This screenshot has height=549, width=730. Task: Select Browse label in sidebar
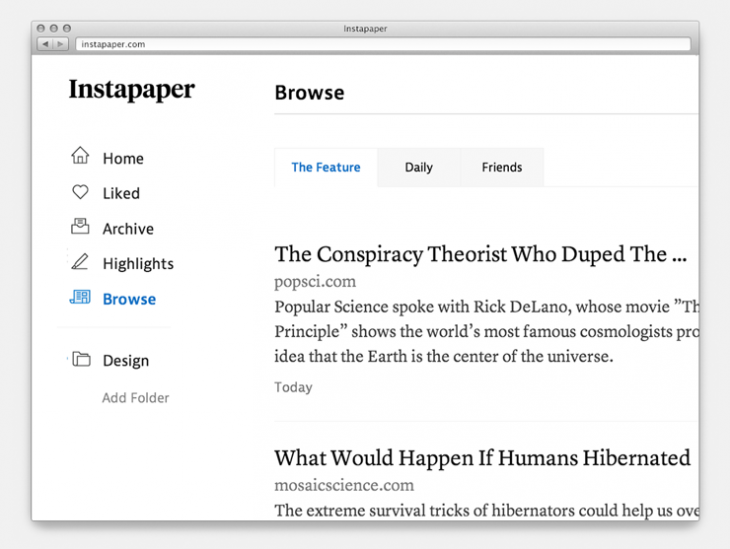129,299
